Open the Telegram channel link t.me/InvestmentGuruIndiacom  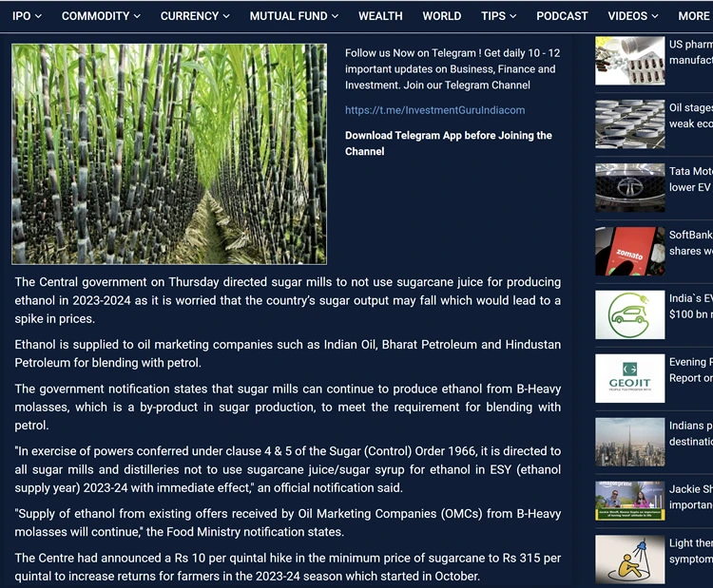tap(434, 110)
